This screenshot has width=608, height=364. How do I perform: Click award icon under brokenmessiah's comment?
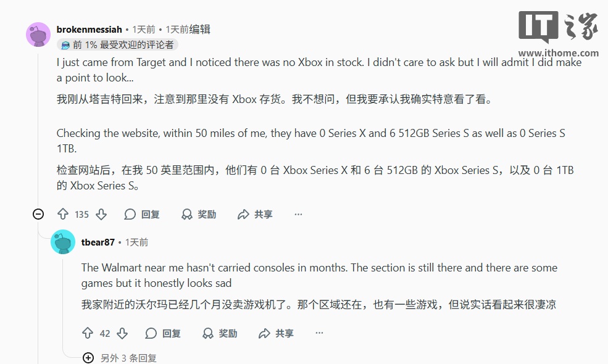click(187, 214)
